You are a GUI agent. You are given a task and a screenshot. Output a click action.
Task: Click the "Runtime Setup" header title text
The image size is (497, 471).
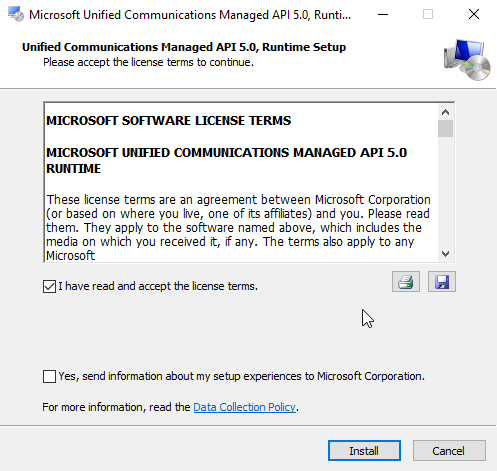304,47
